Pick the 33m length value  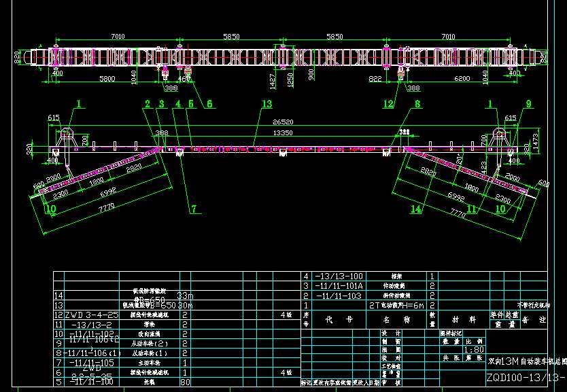point(185,296)
